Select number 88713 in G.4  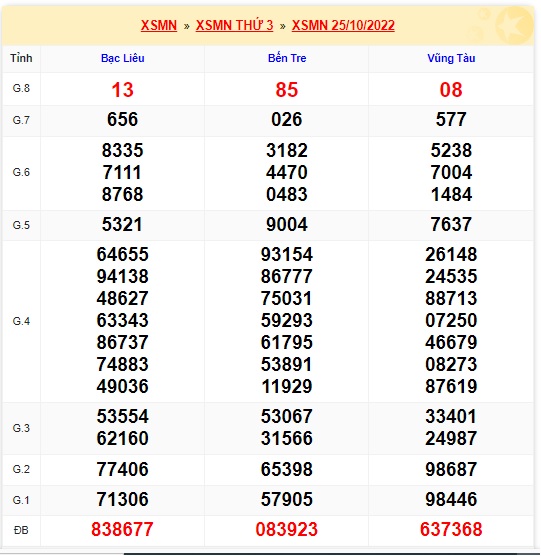pos(451,298)
